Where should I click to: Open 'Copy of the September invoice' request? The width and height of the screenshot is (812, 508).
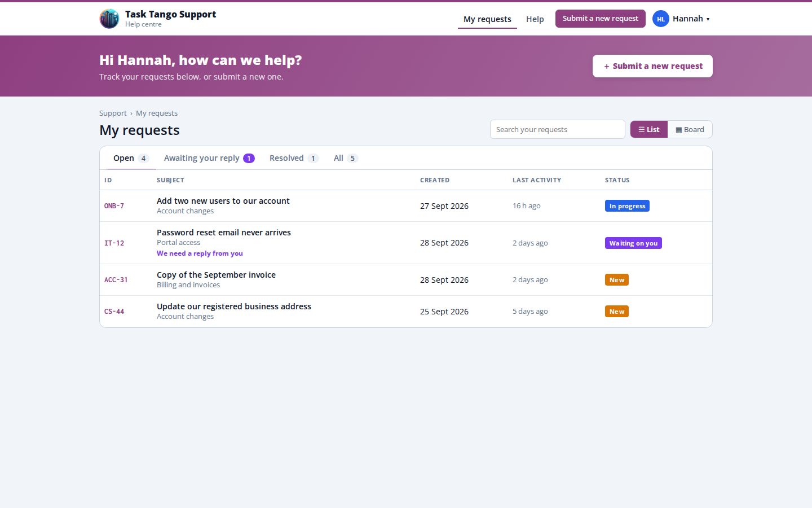tap(216, 275)
